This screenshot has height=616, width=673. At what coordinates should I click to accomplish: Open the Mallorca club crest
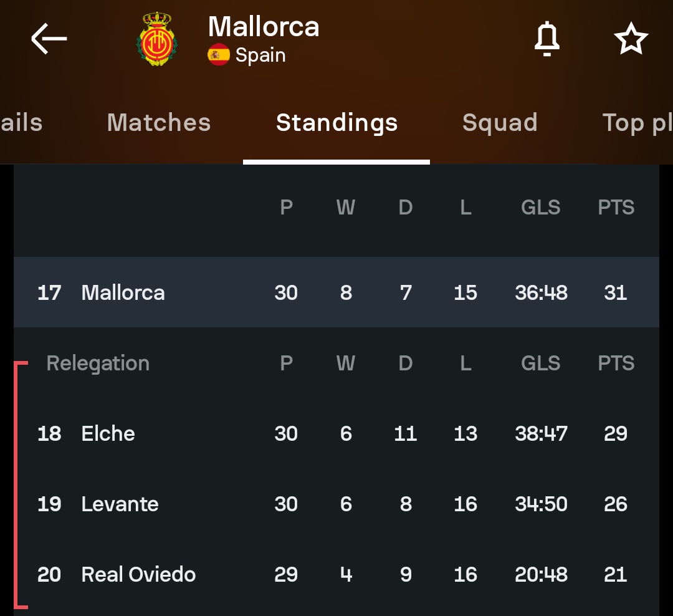pos(157,39)
